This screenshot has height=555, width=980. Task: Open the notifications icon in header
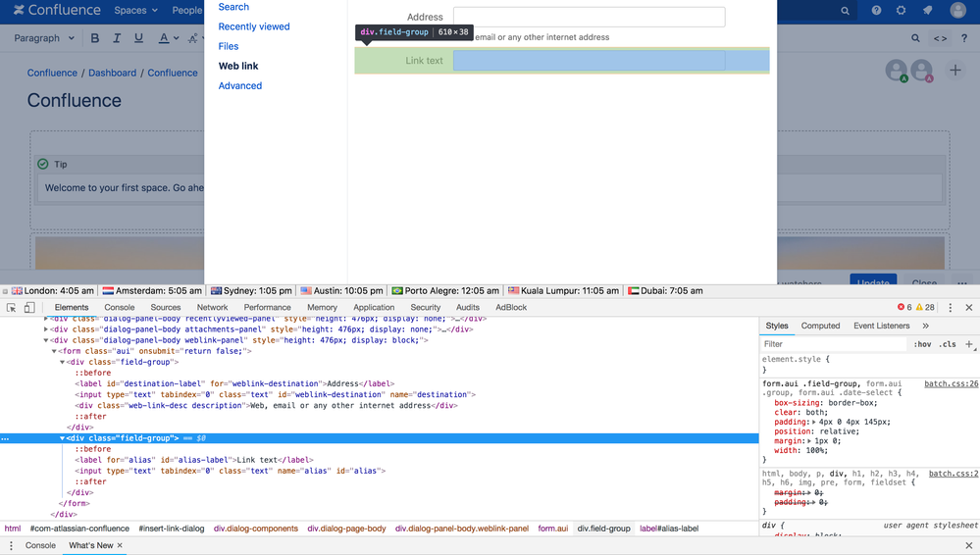(x=927, y=10)
